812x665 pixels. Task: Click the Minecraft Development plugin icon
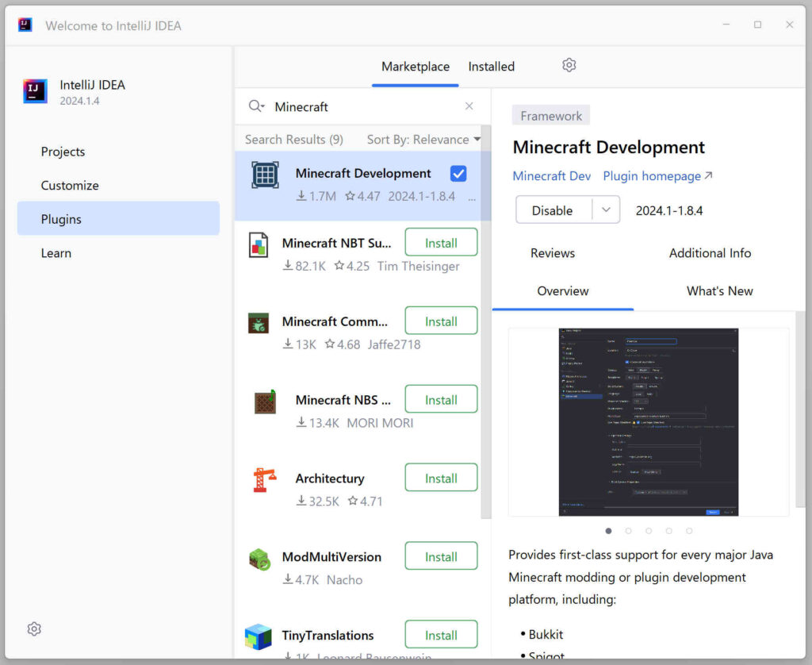point(265,175)
